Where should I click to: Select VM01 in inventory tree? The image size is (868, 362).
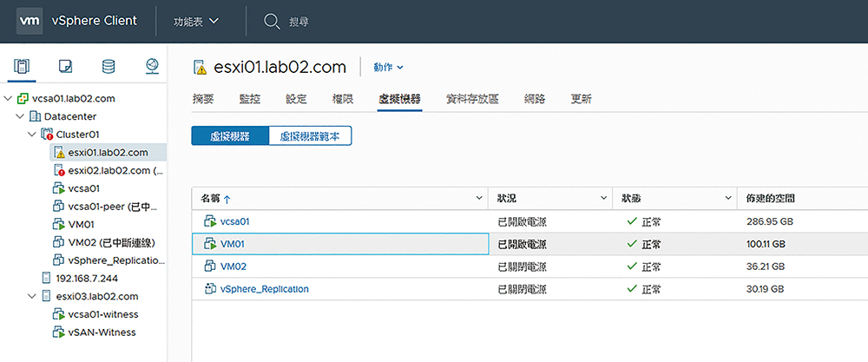point(80,224)
